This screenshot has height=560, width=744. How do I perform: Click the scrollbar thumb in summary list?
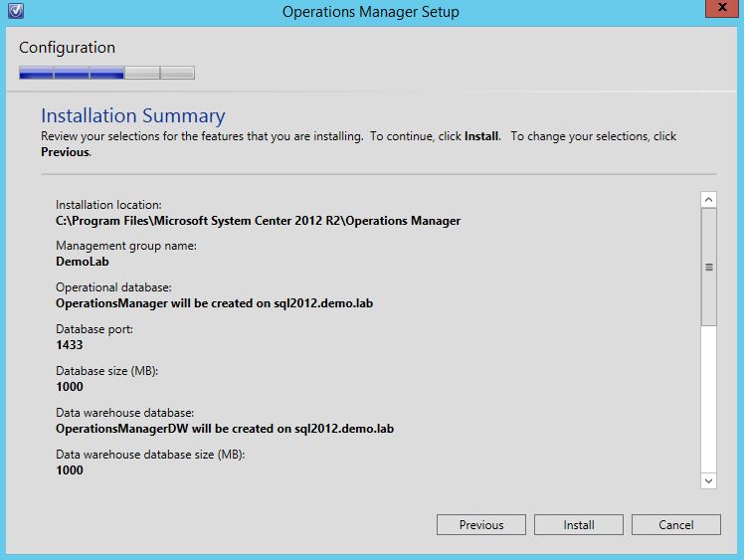[x=708, y=267]
